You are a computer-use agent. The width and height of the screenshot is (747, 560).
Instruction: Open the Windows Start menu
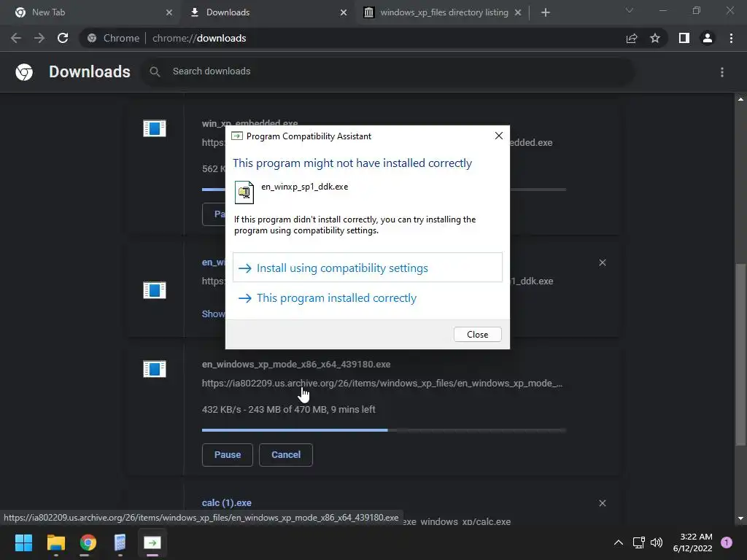click(x=23, y=542)
